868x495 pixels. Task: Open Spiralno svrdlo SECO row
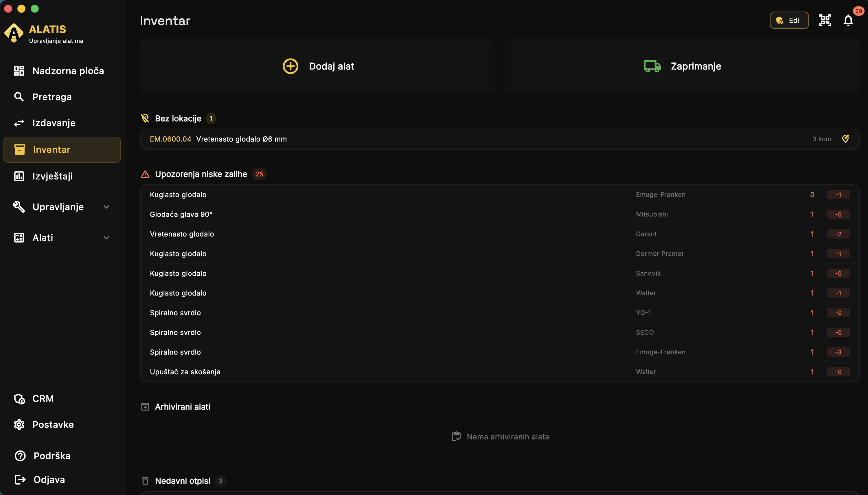click(x=500, y=333)
